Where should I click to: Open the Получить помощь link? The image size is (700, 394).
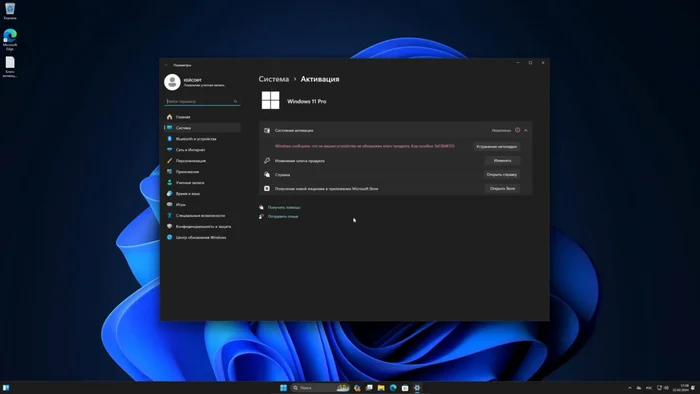[284, 207]
